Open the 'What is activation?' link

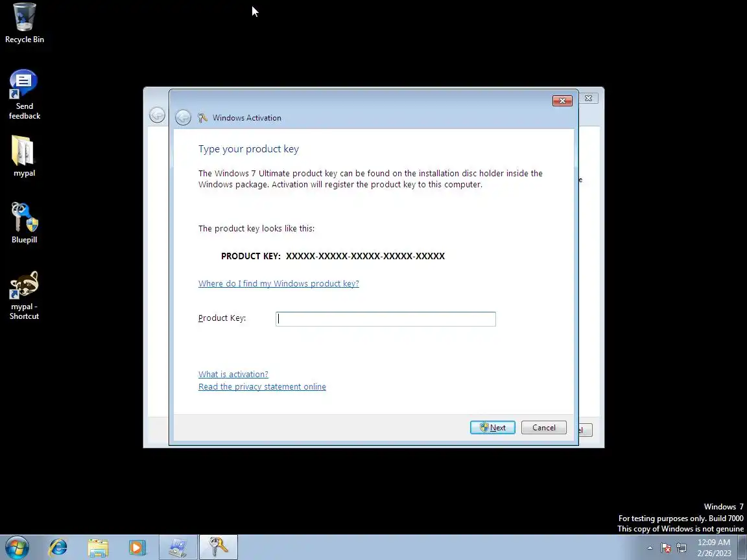[x=233, y=374]
